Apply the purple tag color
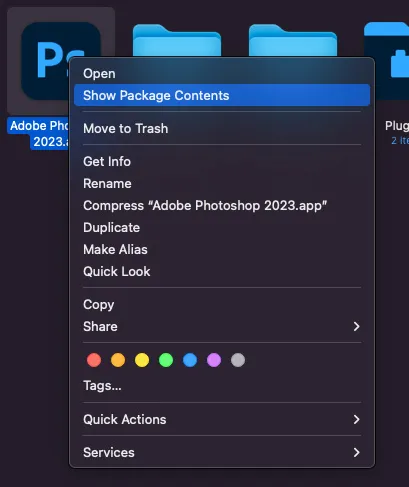 (214, 360)
